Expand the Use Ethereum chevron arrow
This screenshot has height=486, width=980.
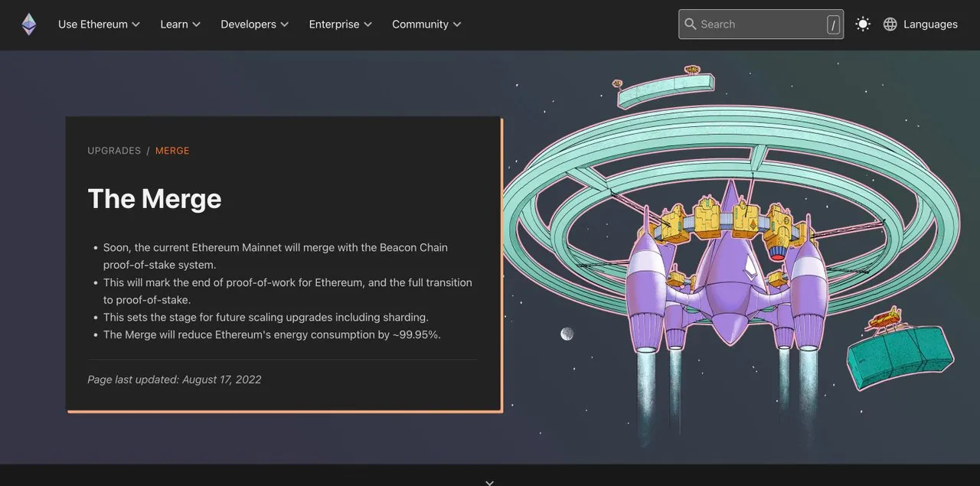136,24
